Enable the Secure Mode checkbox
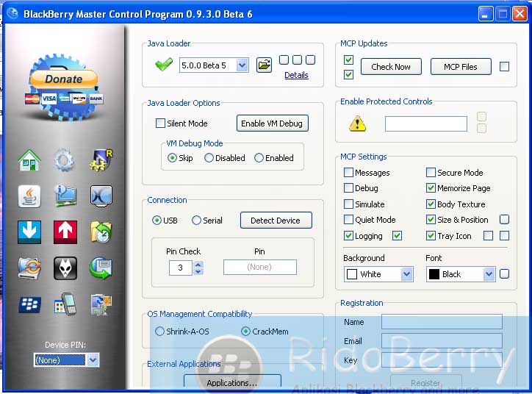This screenshot has width=532, height=394. click(x=431, y=173)
